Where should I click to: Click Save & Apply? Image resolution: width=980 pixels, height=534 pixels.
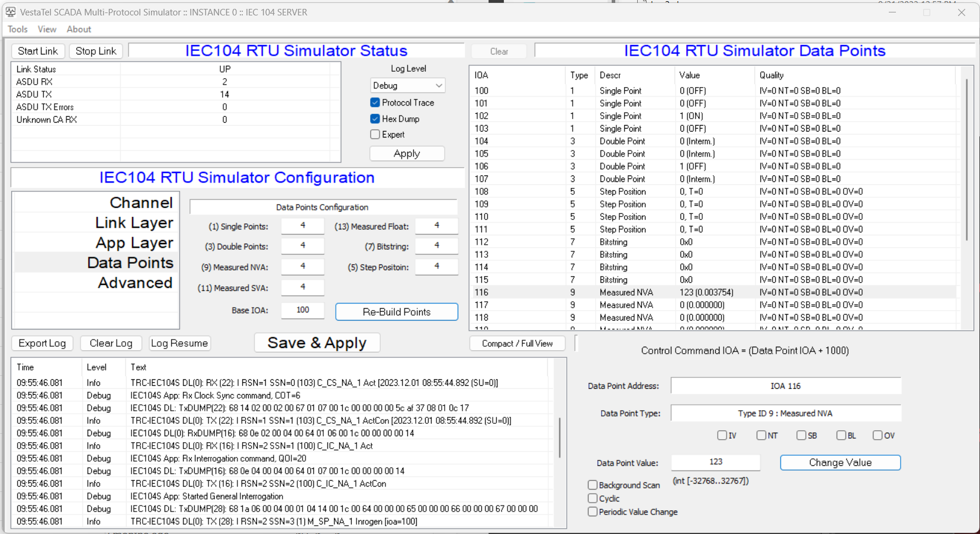(x=317, y=343)
